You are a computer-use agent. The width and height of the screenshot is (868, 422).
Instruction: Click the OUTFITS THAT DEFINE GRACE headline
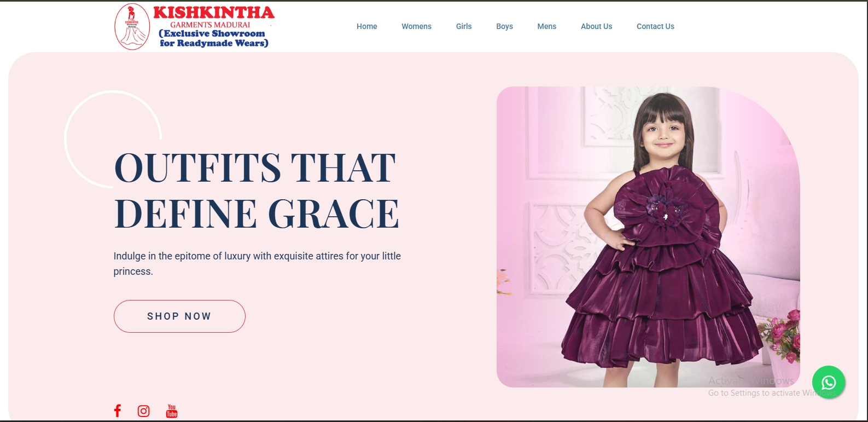tap(256, 190)
